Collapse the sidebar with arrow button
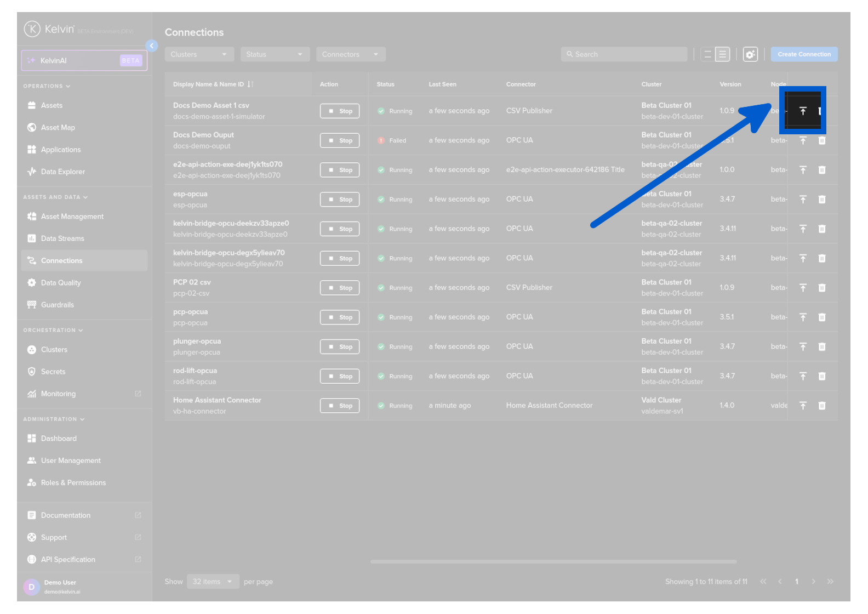 [x=152, y=46]
